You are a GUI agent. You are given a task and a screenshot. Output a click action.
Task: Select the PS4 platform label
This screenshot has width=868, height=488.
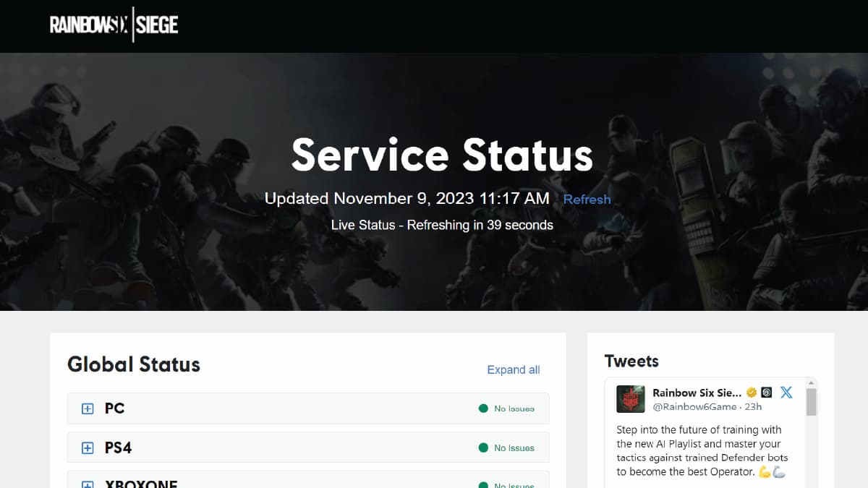pos(118,448)
